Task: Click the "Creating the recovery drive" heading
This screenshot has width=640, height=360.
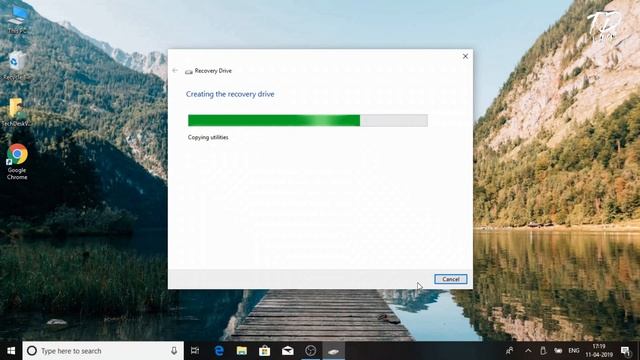Action: point(230,94)
